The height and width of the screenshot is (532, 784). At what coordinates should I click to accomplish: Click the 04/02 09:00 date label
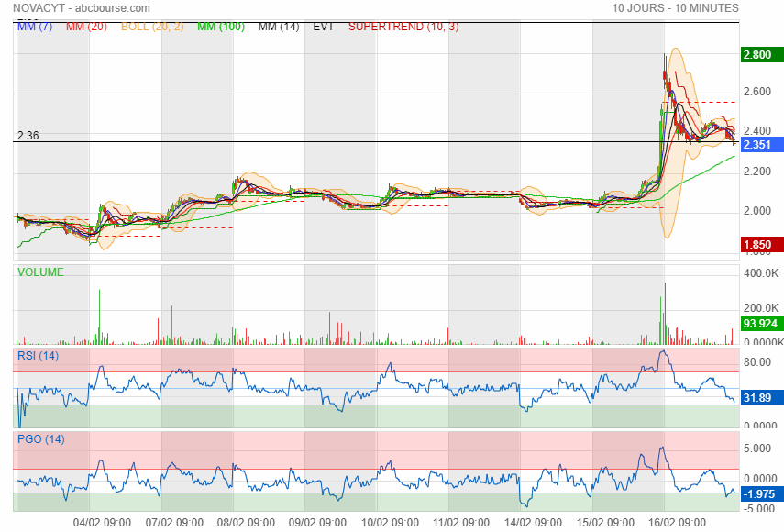click(102, 523)
